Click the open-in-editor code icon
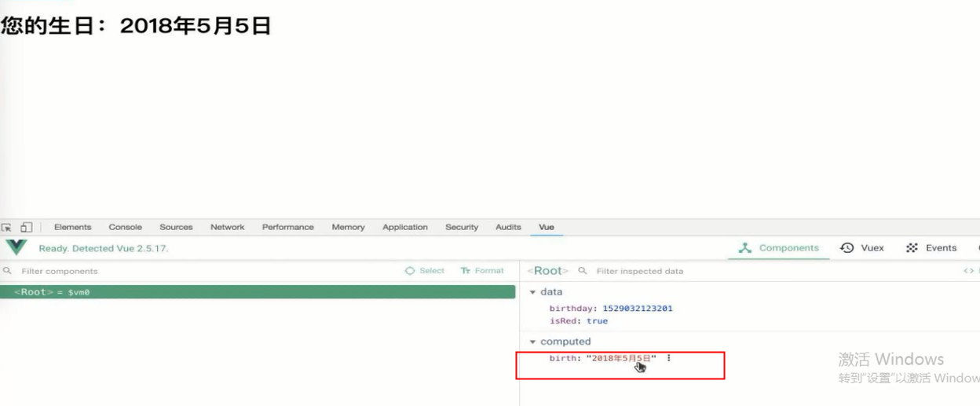This screenshot has height=406, width=980. 968,271
